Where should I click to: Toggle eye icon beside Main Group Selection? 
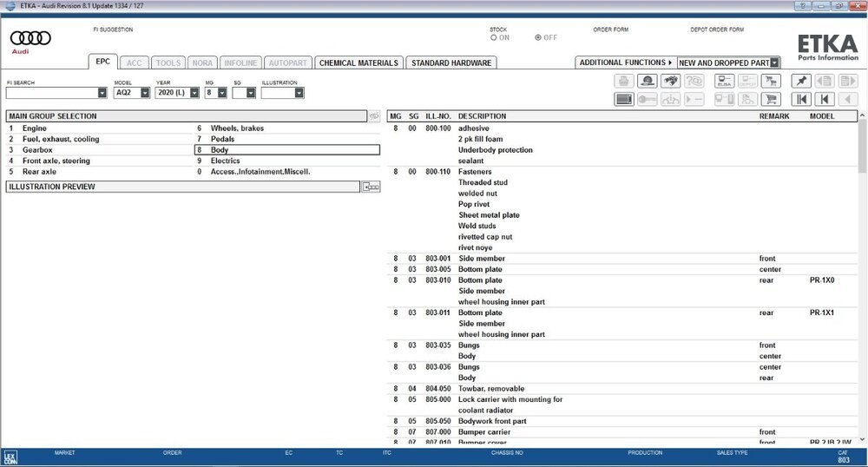pos(374,116)
